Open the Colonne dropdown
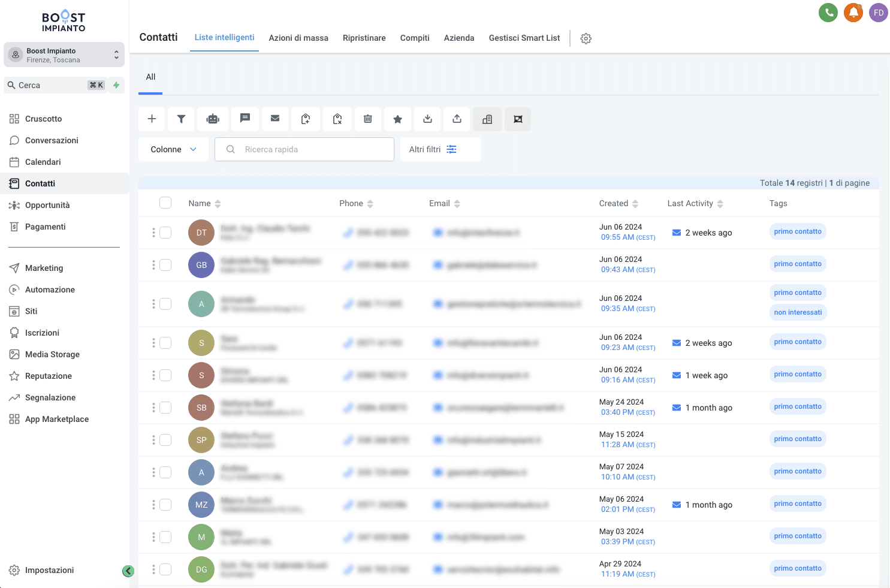Viewport: 890px width, 588px height. [173, 149]
